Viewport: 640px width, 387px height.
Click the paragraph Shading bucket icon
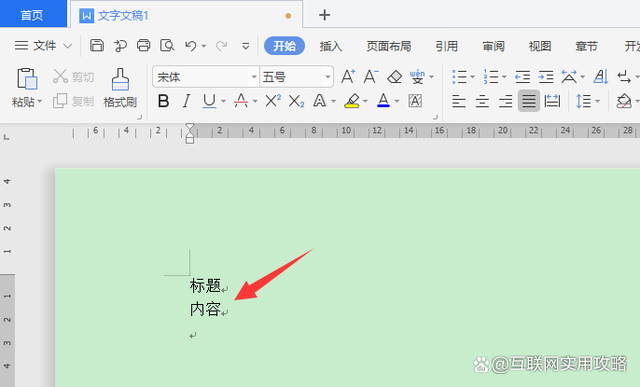click(624, 101)
